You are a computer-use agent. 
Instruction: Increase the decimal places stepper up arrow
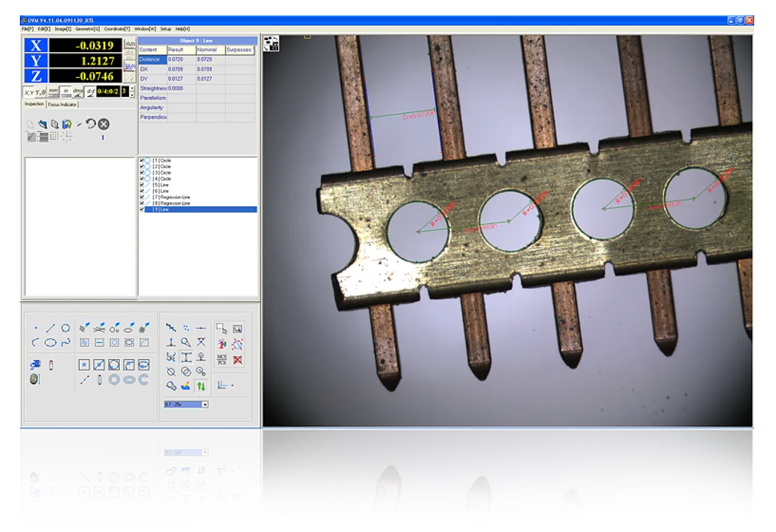pyautogui.click(x=132, y=89)
